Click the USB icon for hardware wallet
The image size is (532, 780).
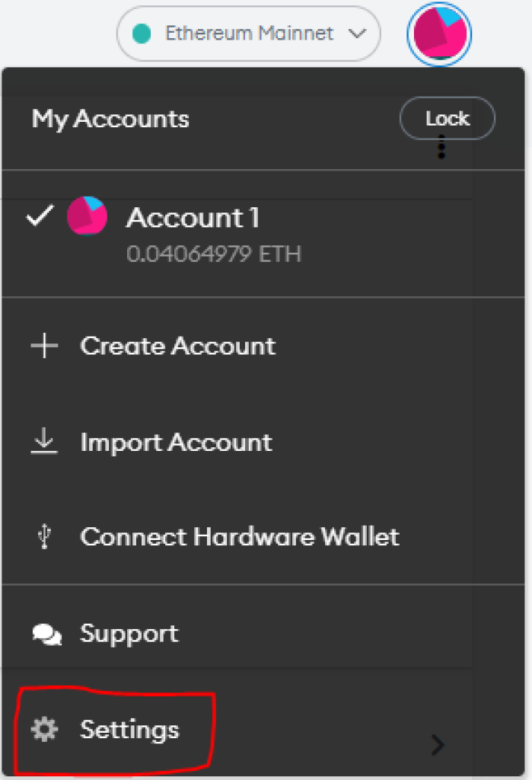coord(44,536)
